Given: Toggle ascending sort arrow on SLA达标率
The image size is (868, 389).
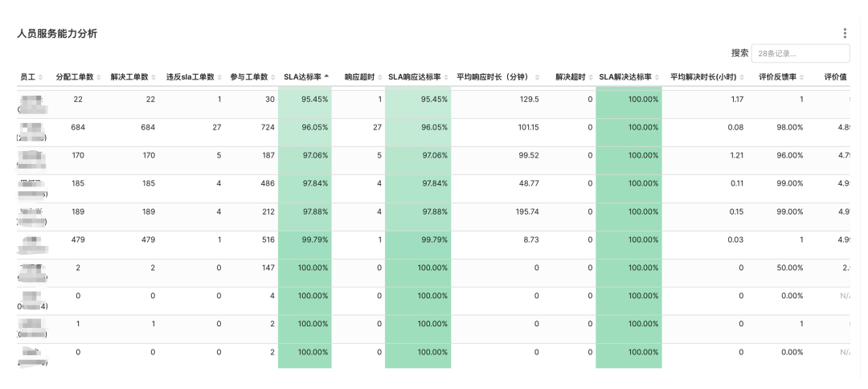Looking at the screenshot, I should point(326,77).
